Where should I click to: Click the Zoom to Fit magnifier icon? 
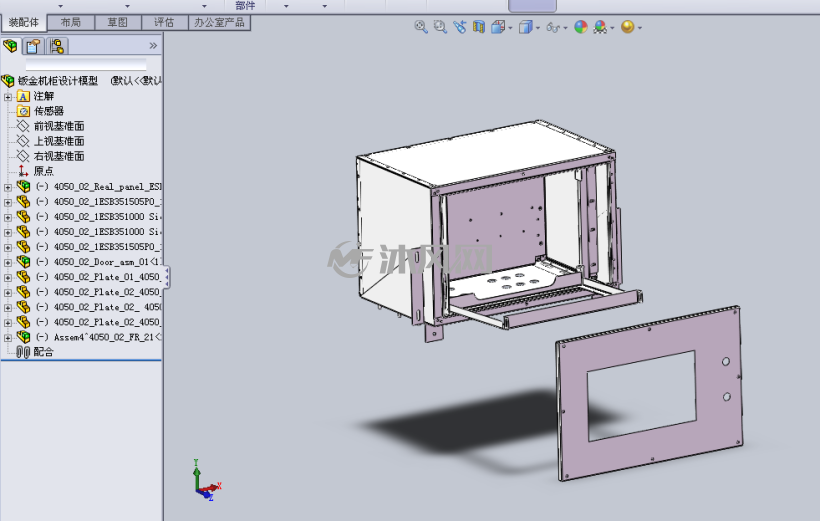click(x=420, y=27)
